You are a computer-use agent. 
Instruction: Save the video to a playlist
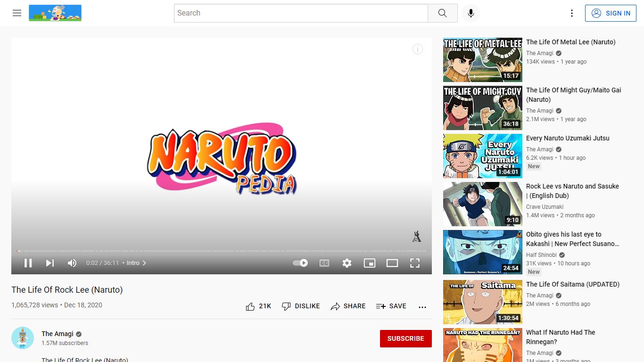391,306
